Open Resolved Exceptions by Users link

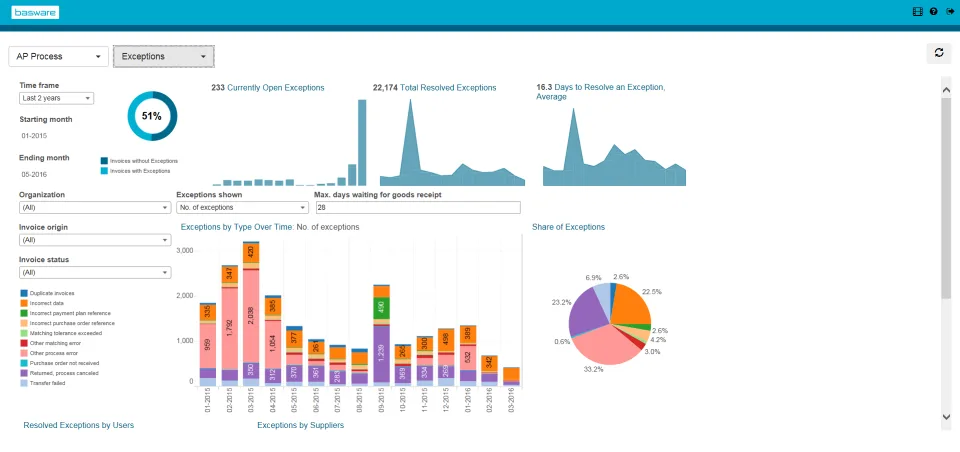point(78,424)
